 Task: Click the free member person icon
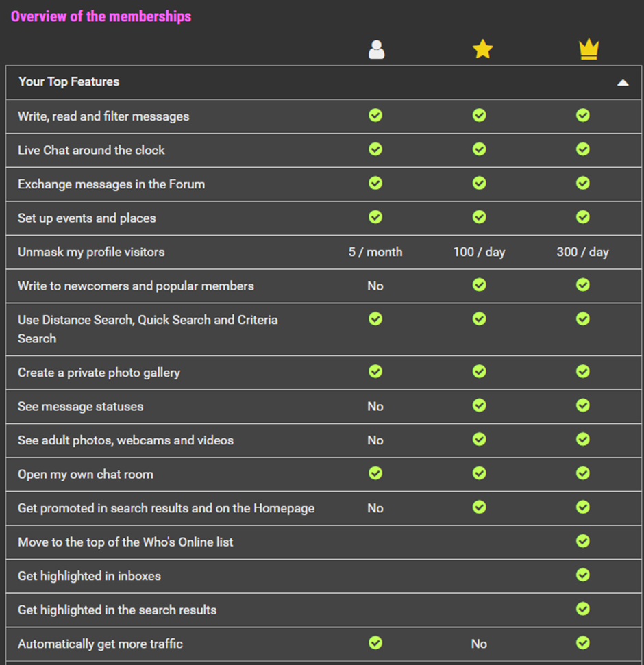[376, 49]
